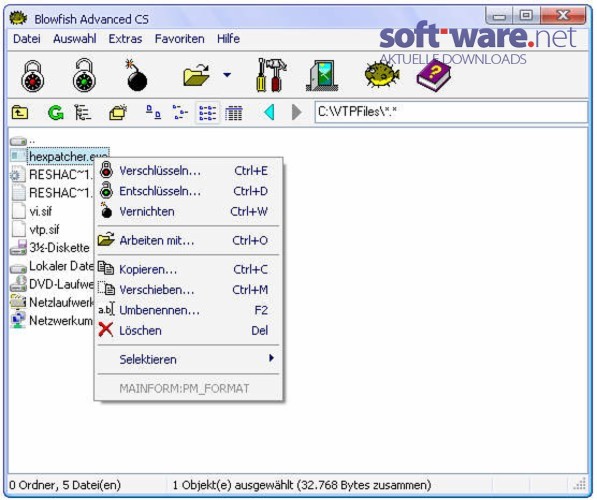Go up one folder level icon
Screen dimensions: 597x500
pos(20,113)
